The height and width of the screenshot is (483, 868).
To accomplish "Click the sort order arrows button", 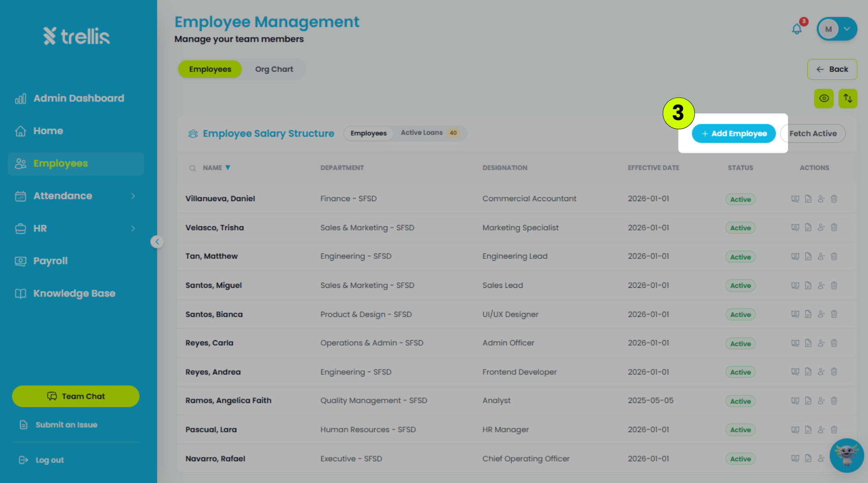I will (848, 98).
